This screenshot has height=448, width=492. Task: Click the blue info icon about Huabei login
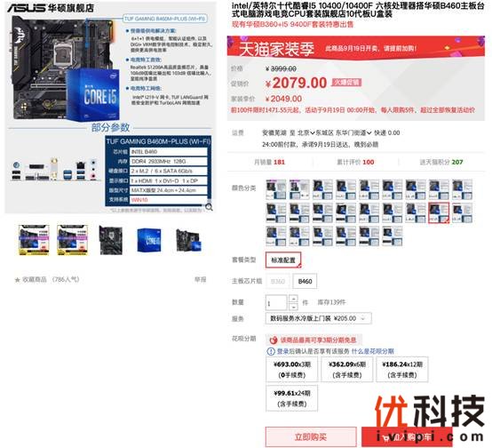(271, 351)
